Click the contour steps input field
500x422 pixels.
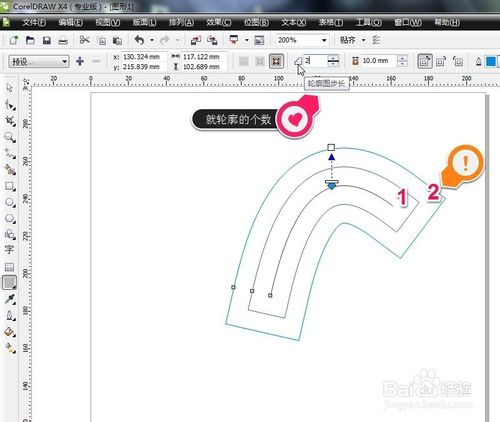(316, 61)
